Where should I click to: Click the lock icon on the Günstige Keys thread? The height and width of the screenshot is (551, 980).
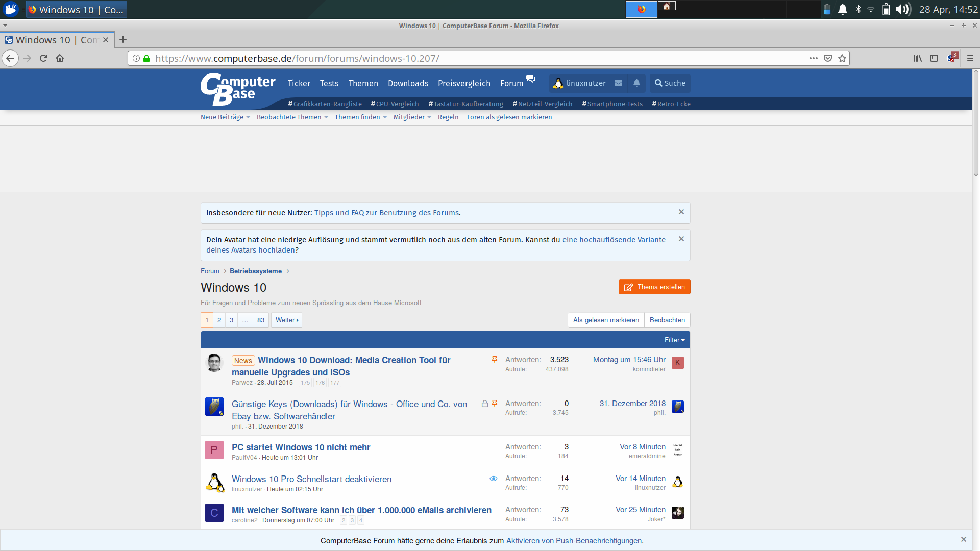coord(484,403)
